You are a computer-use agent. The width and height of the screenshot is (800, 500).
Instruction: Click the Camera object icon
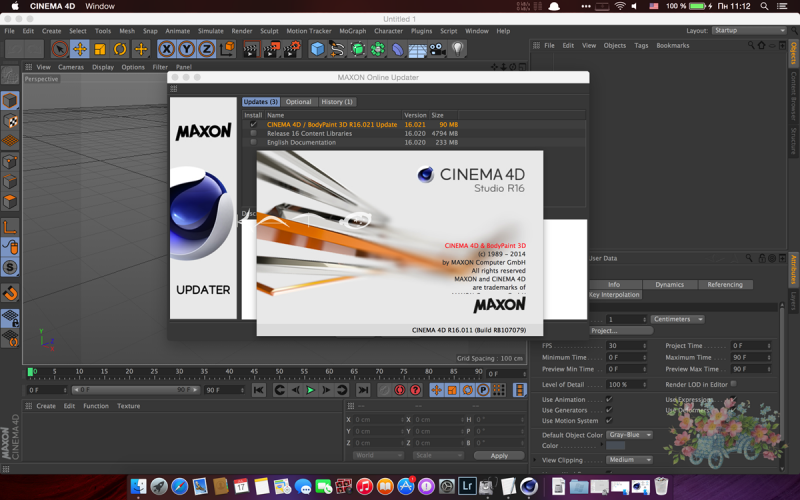click(436, 48)
